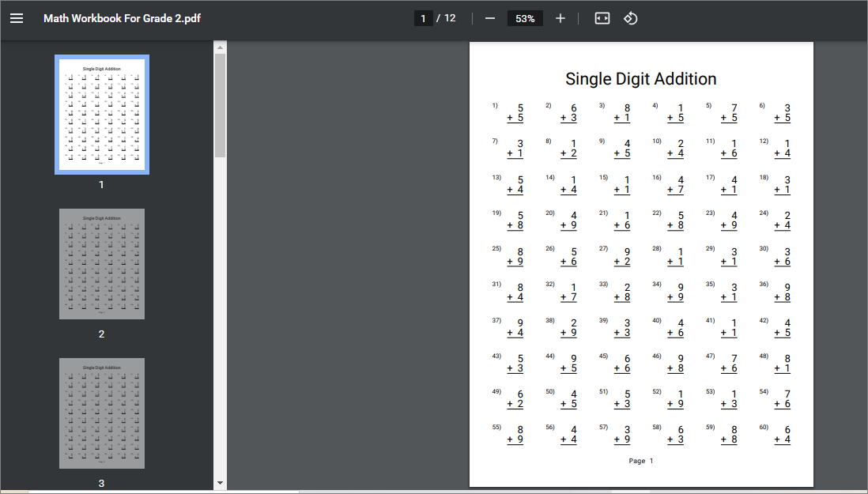Viewport: 868px width, 494px height.
Task: Toggle the sidebar with the hamburger menu
Action: tap(17, 18)
